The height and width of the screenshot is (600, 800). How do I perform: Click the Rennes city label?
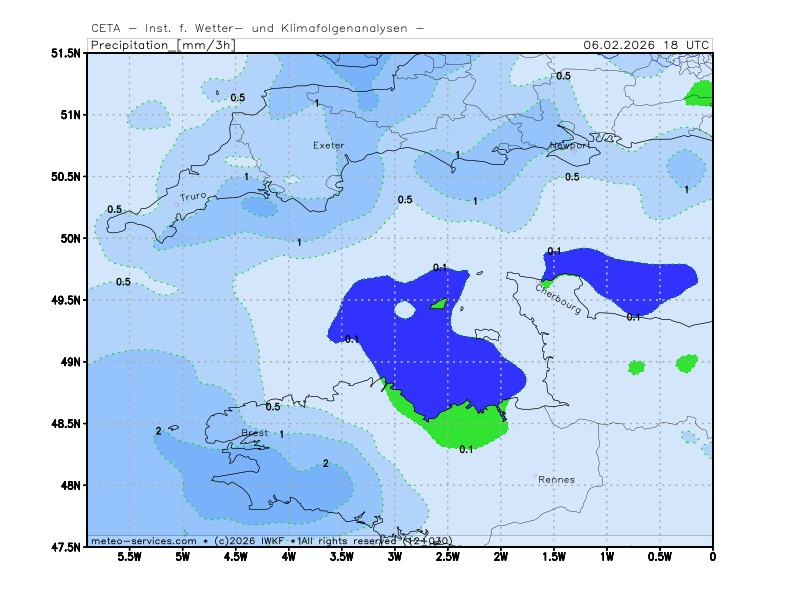(x=556, y=479)
